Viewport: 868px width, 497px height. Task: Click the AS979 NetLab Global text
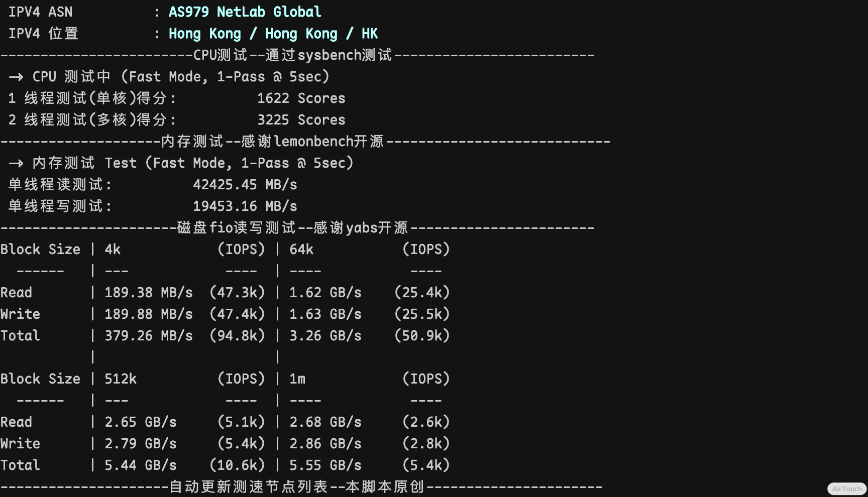pyautogui.click(x=245, y=12)
